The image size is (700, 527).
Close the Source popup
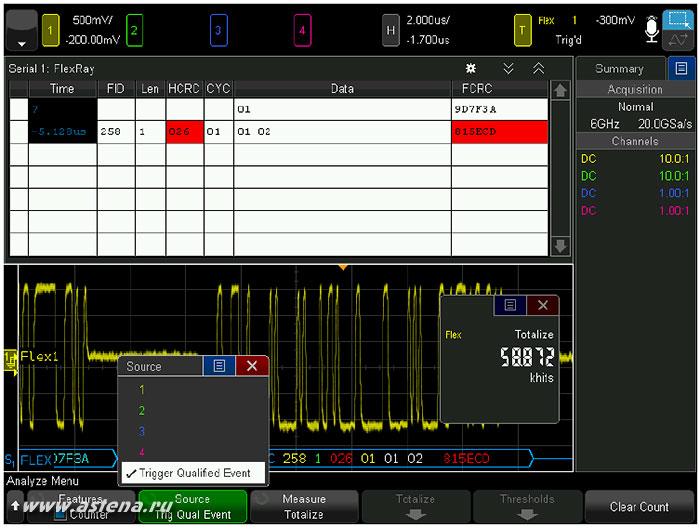coord(252,366)
